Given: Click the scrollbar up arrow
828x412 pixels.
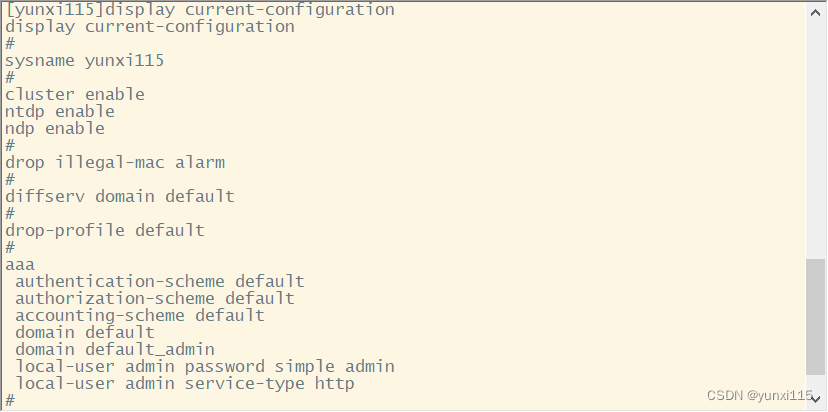Looking at the screenshot, I should [x=815, y=10].
